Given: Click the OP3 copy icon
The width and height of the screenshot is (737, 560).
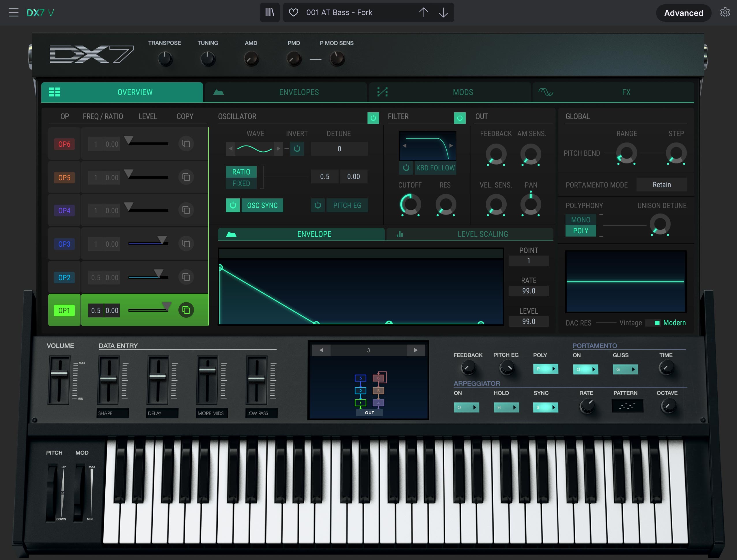Looking at the screenshot, I should pos(186,244).
